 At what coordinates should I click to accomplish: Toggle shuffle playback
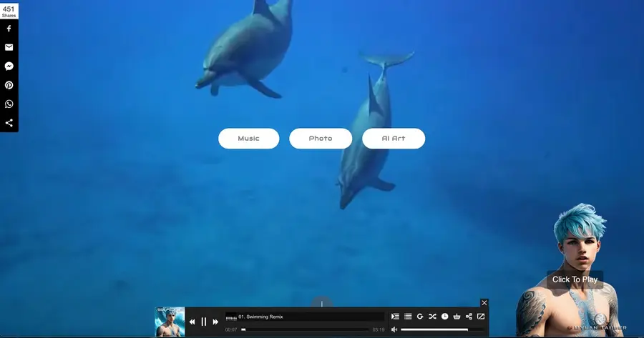(432, 317)
